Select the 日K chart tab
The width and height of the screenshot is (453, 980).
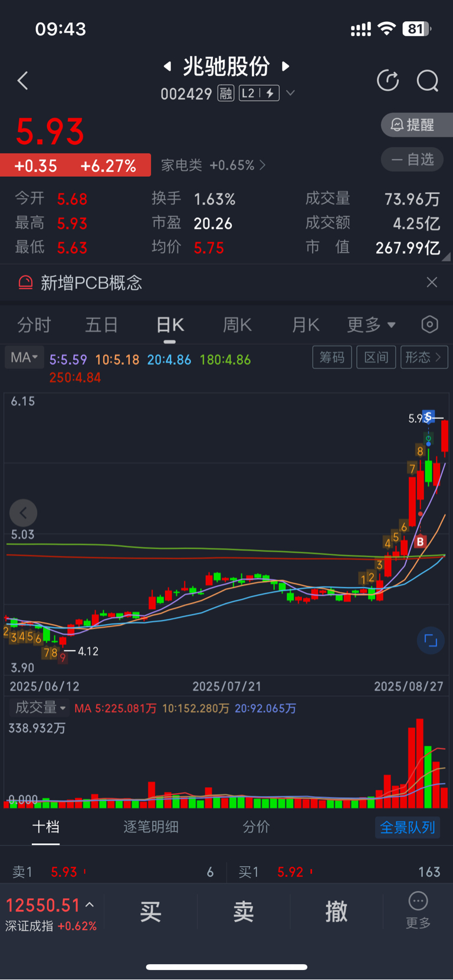click(170, 325)
